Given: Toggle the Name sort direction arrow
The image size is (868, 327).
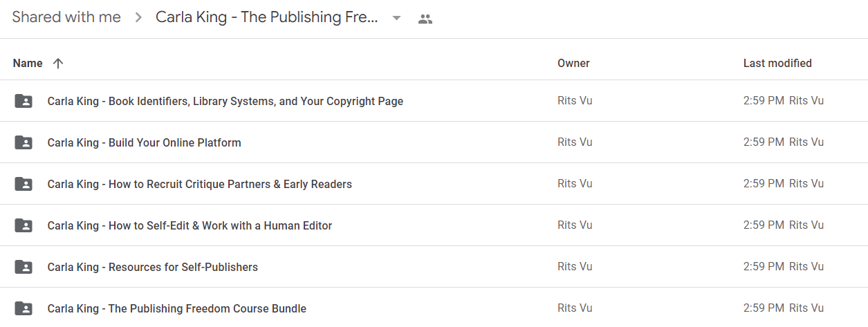Looking at the screenshot, I should [x=58, y=63].
